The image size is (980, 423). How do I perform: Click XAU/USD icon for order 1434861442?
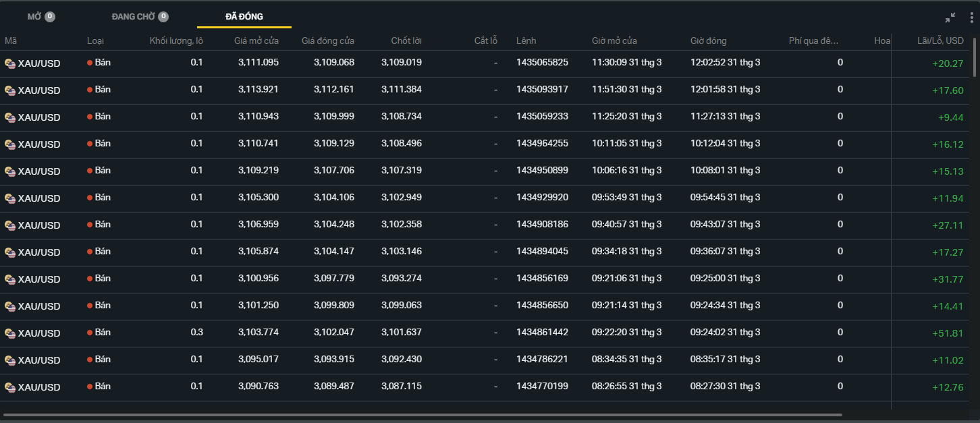coord(10,333)
